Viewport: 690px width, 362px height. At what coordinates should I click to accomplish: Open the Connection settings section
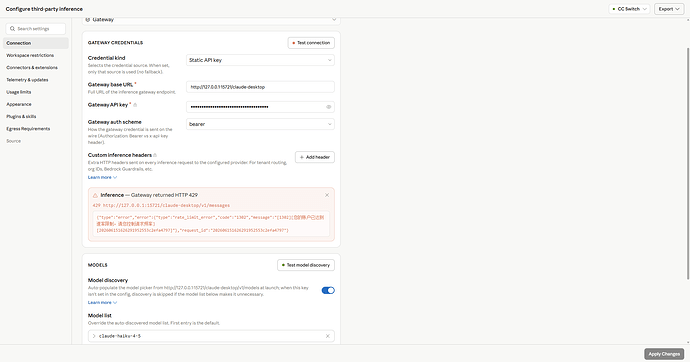click(36, 43)
